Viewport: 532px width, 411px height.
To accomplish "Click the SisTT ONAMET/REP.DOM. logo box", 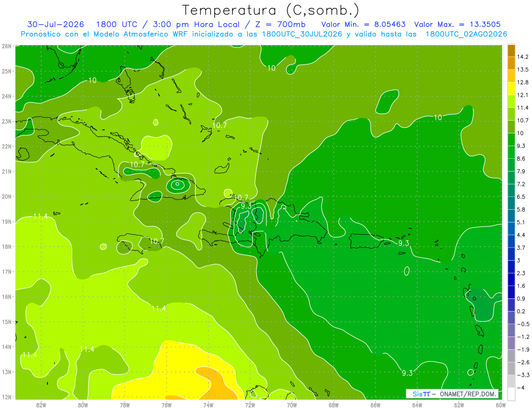I will 452,394.
